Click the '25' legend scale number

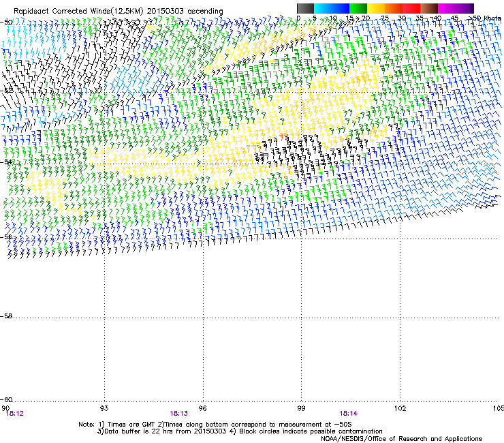click(x=385, y=18)
